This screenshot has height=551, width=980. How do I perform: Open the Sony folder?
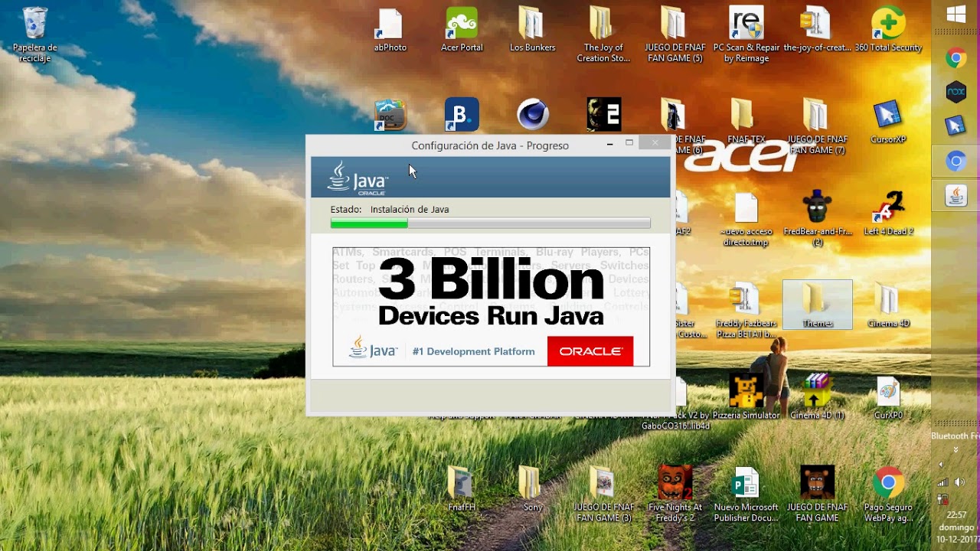pos(533,490)
